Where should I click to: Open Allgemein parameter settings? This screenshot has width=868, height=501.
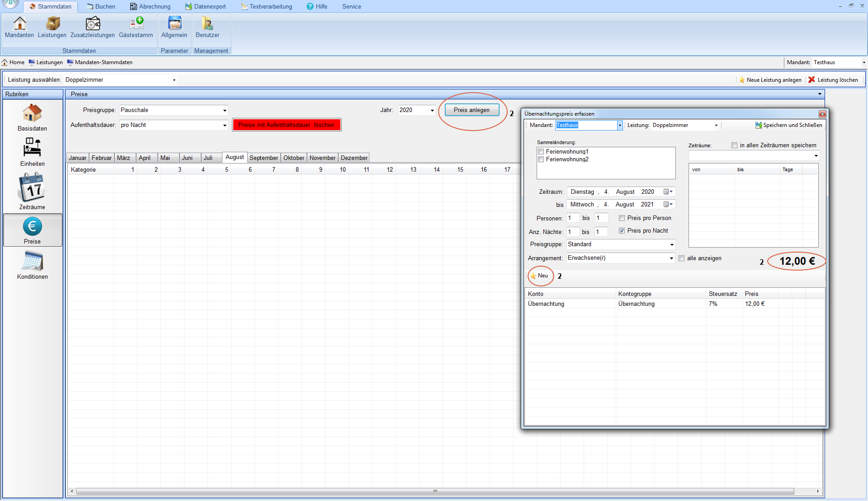[174, 27]
